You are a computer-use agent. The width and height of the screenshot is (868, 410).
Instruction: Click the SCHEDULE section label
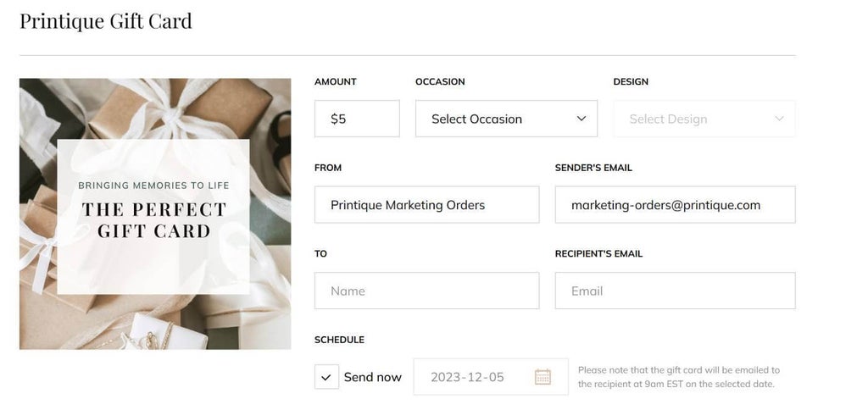click(x=339, y=340)
